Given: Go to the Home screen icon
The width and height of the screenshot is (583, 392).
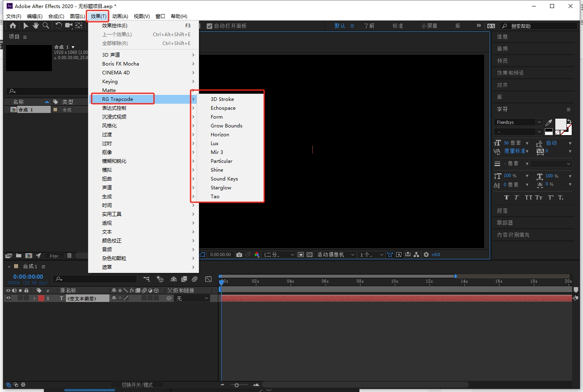Looking at the screenshot, I should coord(13,26).
